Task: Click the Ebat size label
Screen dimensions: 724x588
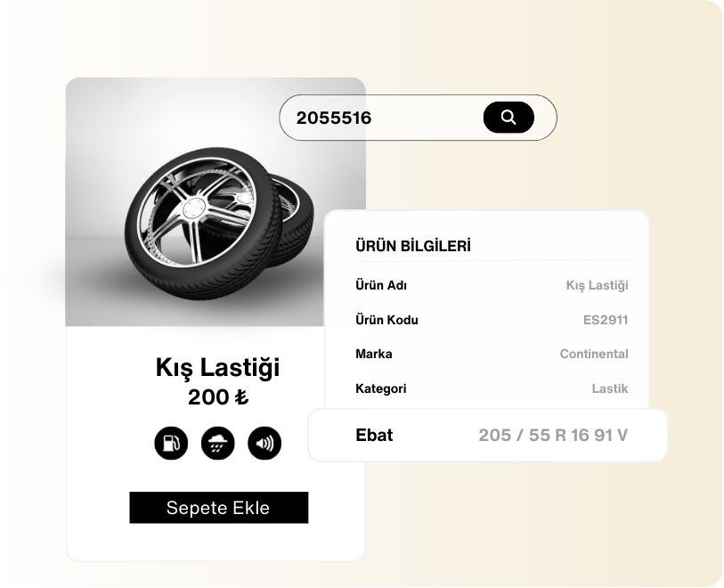Action: 374,435
